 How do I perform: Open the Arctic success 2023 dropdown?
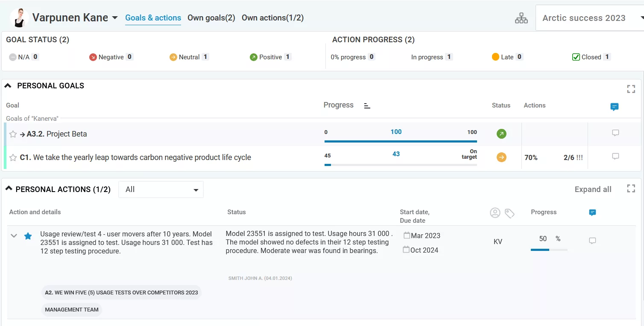[589, 18]
